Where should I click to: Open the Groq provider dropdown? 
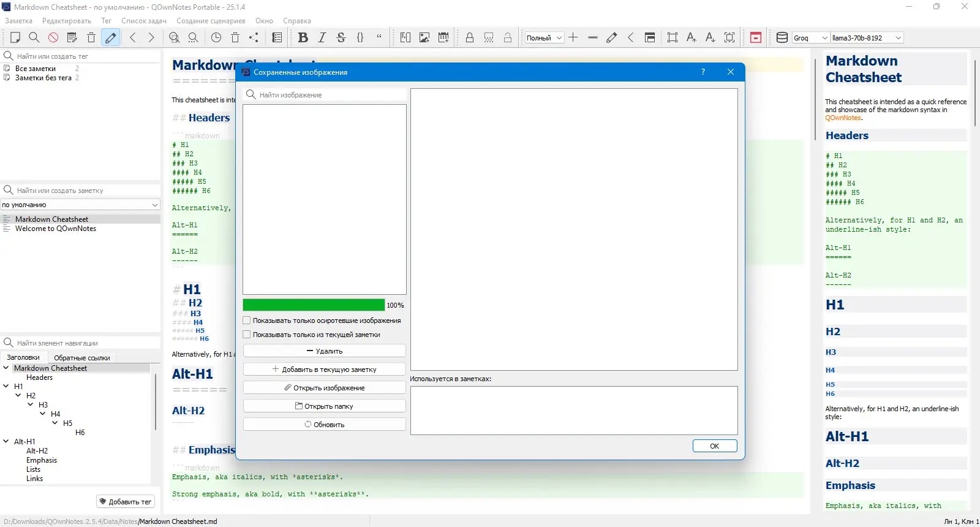click(x=811, y=37)
